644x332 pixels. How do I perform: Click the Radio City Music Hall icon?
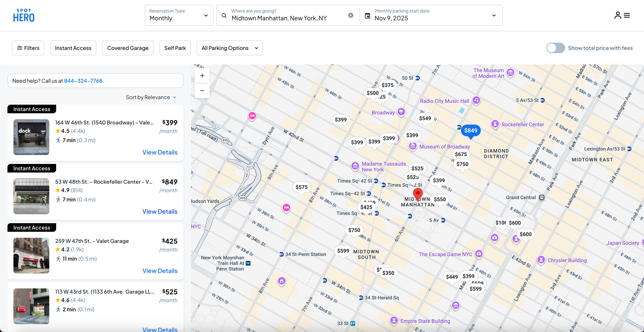[476, 100]
